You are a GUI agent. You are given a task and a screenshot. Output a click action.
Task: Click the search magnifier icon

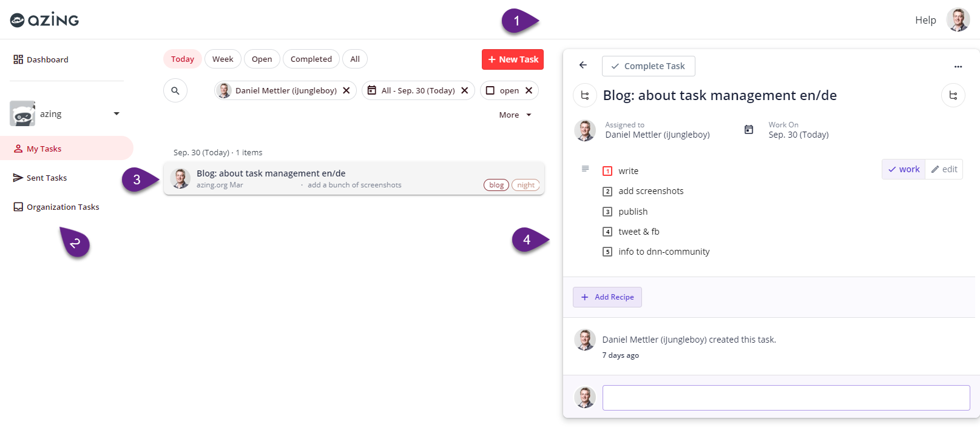click(x=175, y=91)
